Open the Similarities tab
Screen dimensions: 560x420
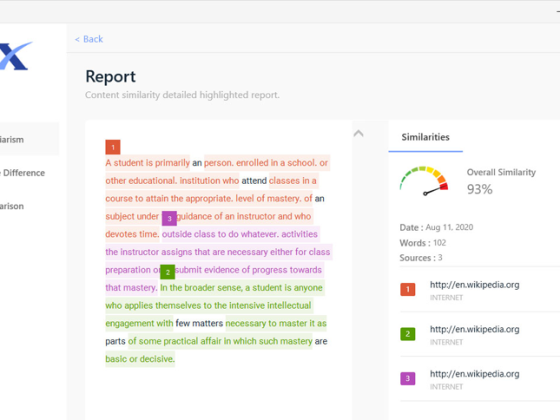pos(425,137)
